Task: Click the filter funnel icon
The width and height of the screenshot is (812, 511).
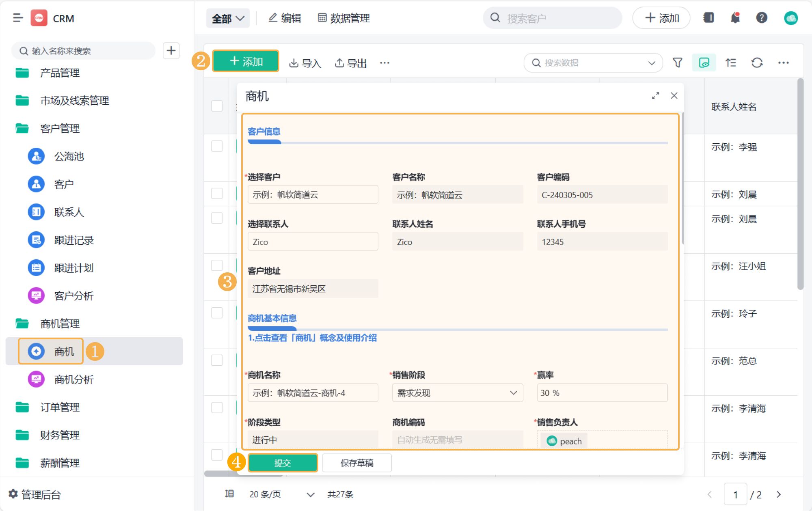Action: point(677,63)
